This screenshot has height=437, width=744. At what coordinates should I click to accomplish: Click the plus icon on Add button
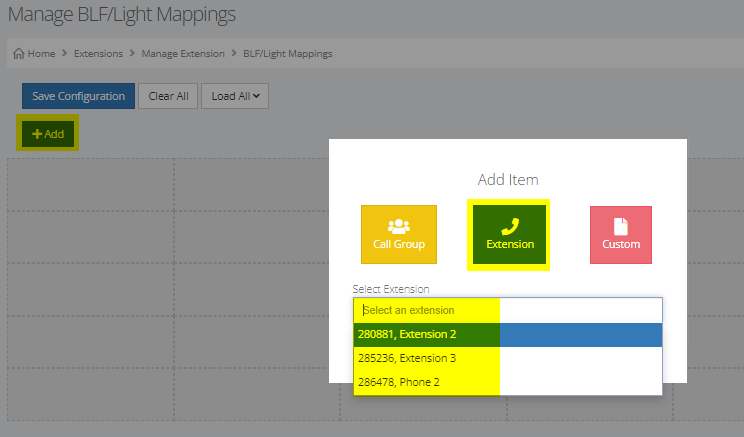(37, 133)
